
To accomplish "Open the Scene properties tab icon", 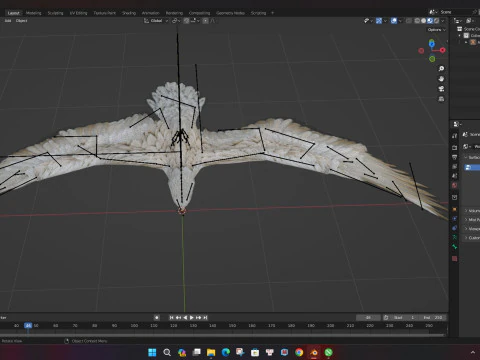I will coord(454,176).
